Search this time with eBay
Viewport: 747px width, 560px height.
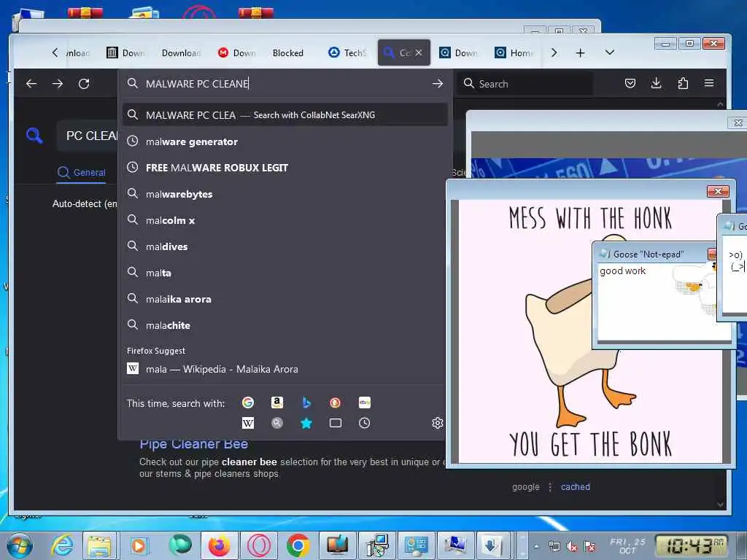(365, 402)
